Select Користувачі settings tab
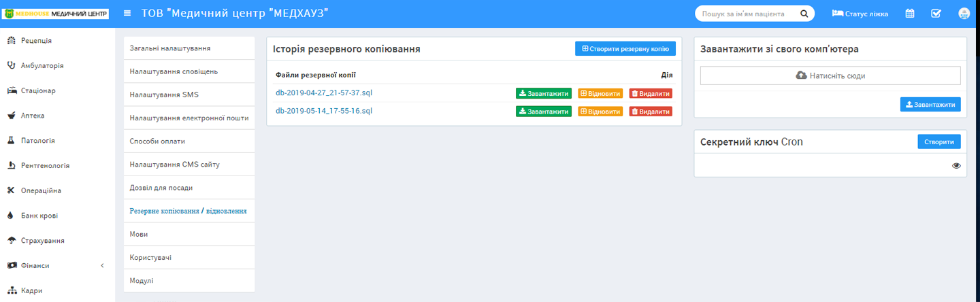Viewport: 980px width, 302px height. click(189, 257)
